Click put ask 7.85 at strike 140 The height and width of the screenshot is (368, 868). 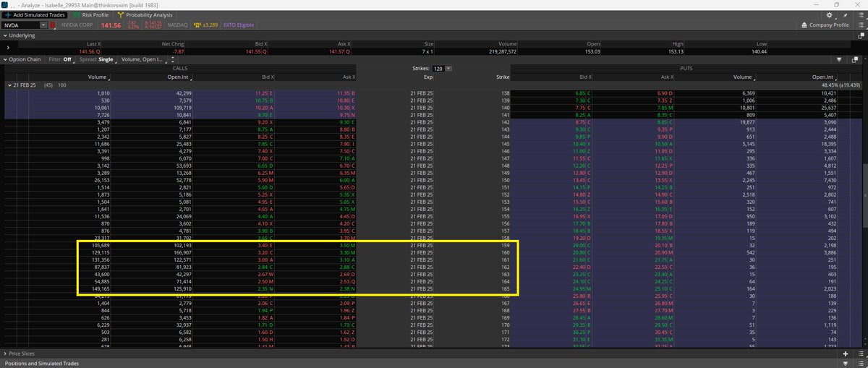664,108
